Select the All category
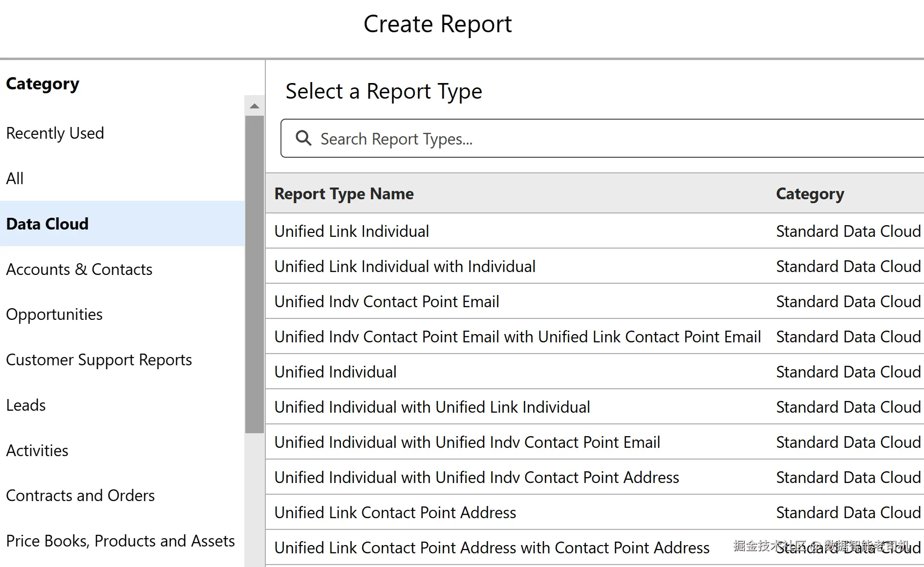The width and height of the screenshot is (924, 567). [x=15, y=179]
